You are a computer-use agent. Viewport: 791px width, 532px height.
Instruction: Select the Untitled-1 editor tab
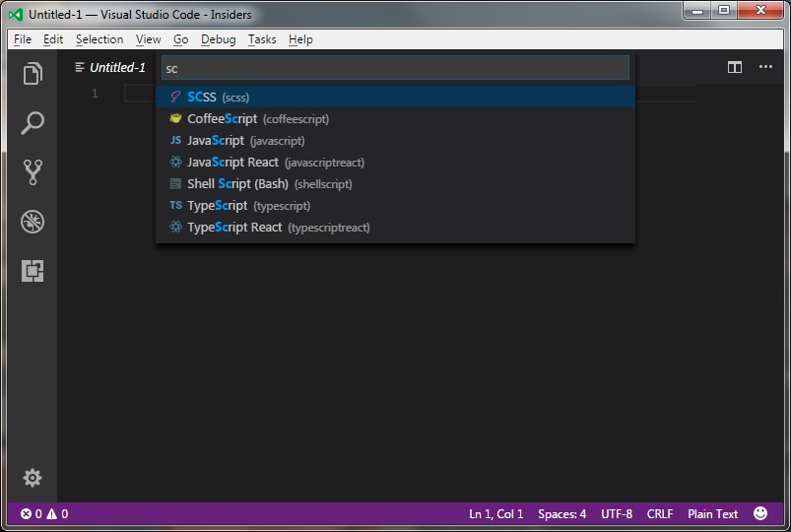[x=110, y=67]
